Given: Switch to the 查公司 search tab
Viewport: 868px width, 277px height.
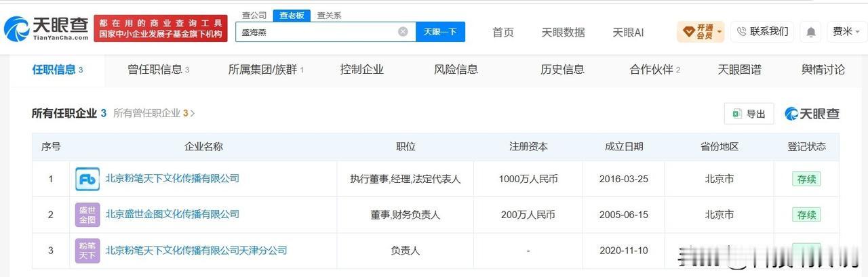Looking at the screenshot, I should [x=254, y=16].
